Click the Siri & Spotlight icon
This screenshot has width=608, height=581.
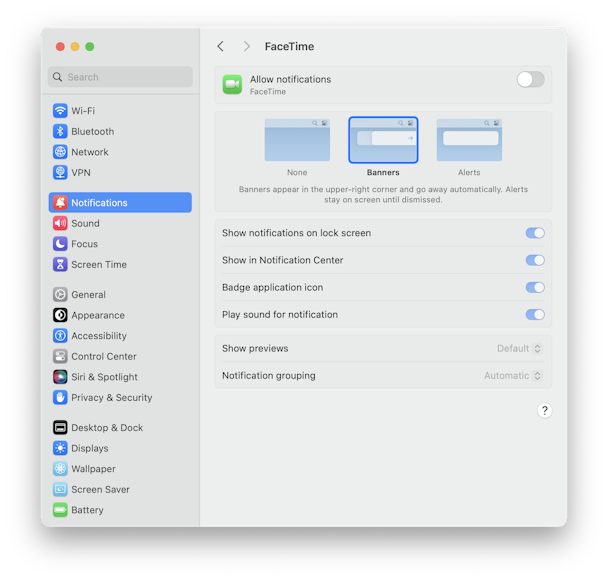pos(60,377)
